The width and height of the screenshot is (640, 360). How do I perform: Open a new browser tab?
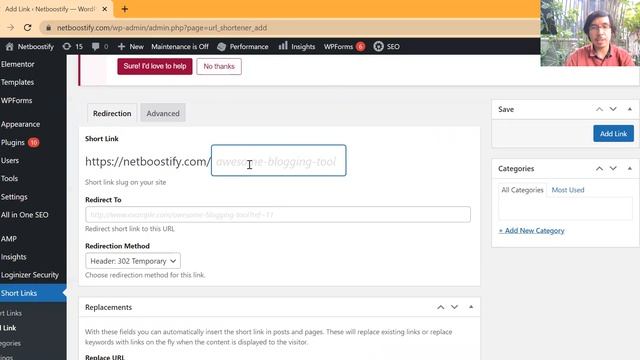124,9
